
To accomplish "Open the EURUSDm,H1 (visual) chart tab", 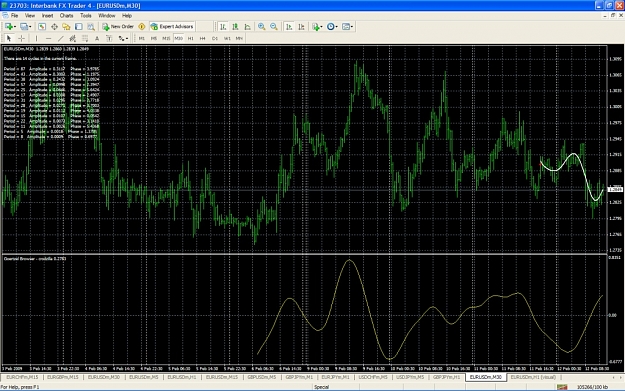I will point(533,377).
